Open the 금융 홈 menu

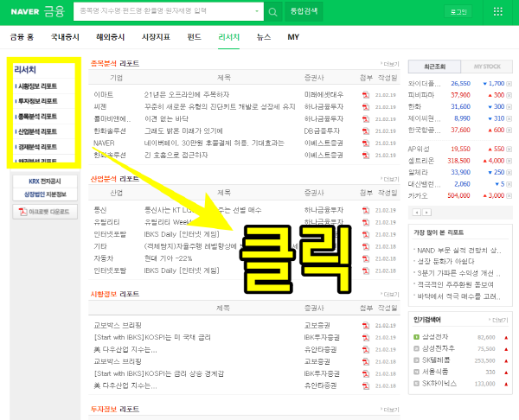pyautogui.click(x=22, y=37)
